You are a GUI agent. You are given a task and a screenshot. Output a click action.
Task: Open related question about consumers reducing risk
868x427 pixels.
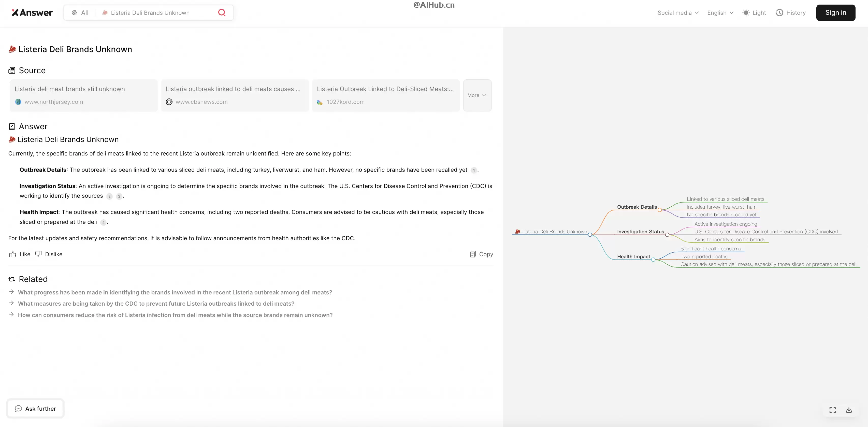(175, 315)
